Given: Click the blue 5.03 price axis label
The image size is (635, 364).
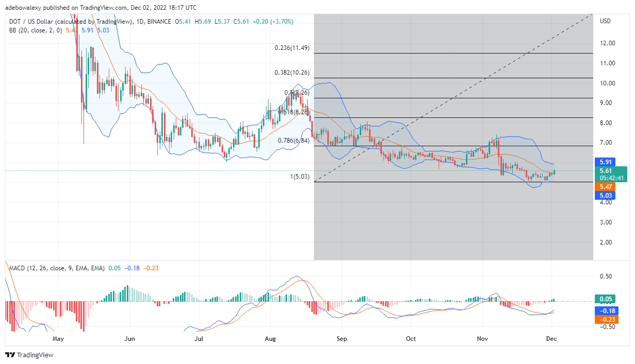Looking at the screenshot, I should coord(605,196).
